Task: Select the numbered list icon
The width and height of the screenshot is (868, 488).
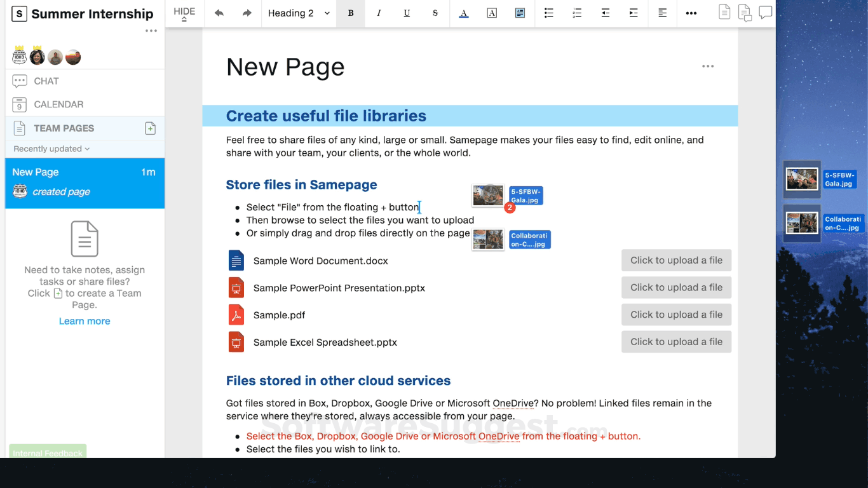Action: click(x=576, y=13)
